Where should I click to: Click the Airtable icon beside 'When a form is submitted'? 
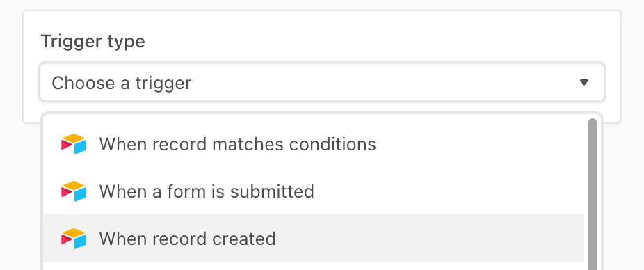pyautogui.click(x=74, y=191)
